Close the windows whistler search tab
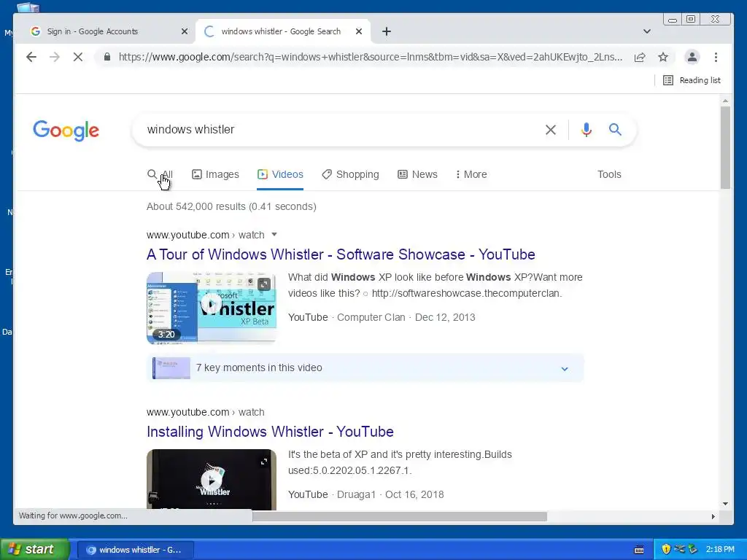Viewport: 747px width, 560px height. tap(359, 31)
